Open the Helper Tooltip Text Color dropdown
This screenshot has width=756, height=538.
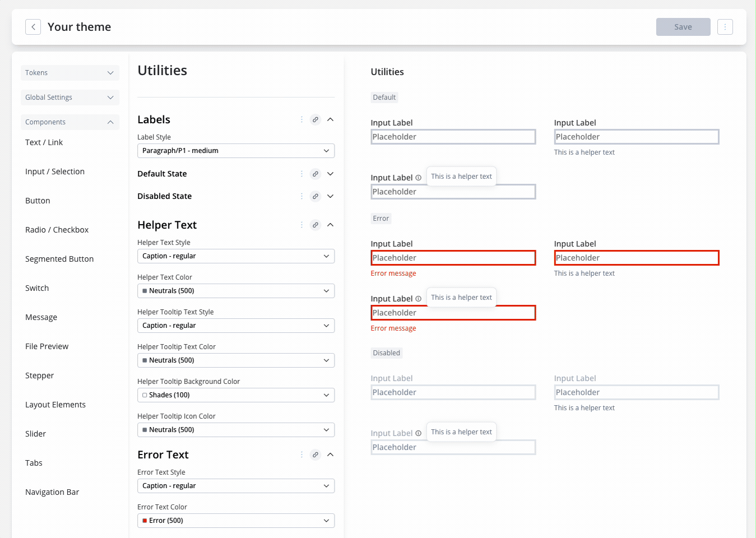pyautogui.click(x=236, y=360)
